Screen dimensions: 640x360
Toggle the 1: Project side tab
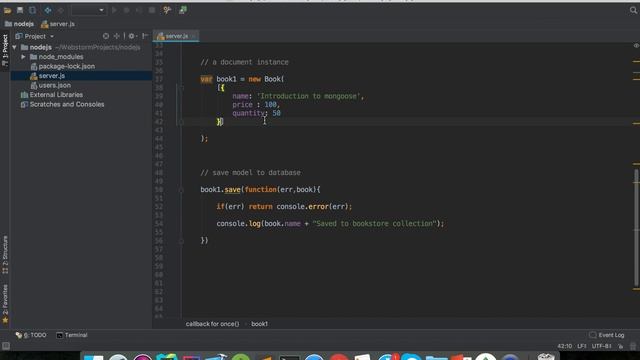pos(5,51)
